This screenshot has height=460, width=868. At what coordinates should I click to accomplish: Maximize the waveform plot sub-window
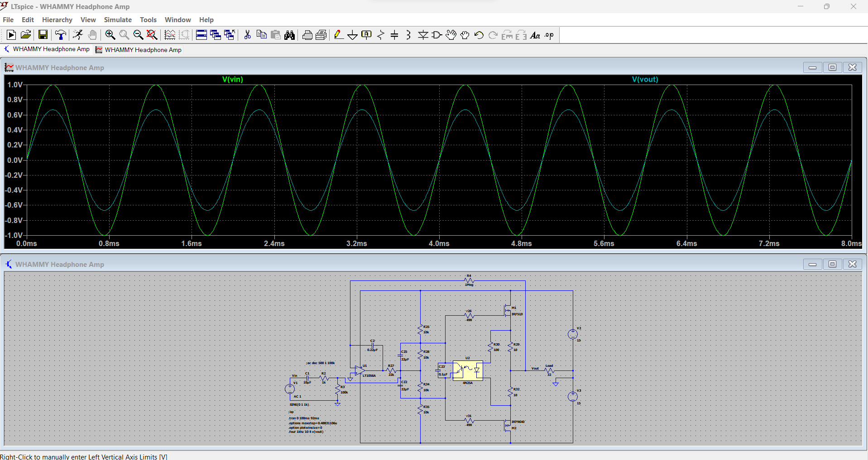click(833, 67)
